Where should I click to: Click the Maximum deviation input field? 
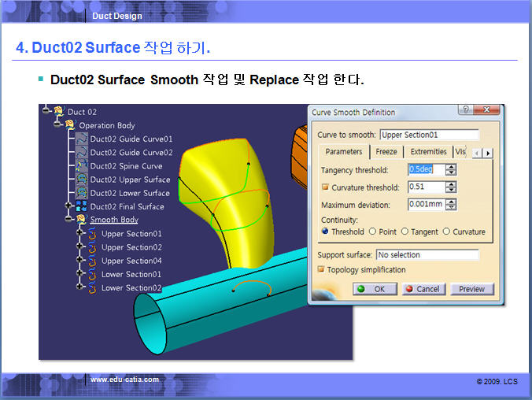(426, 205)
